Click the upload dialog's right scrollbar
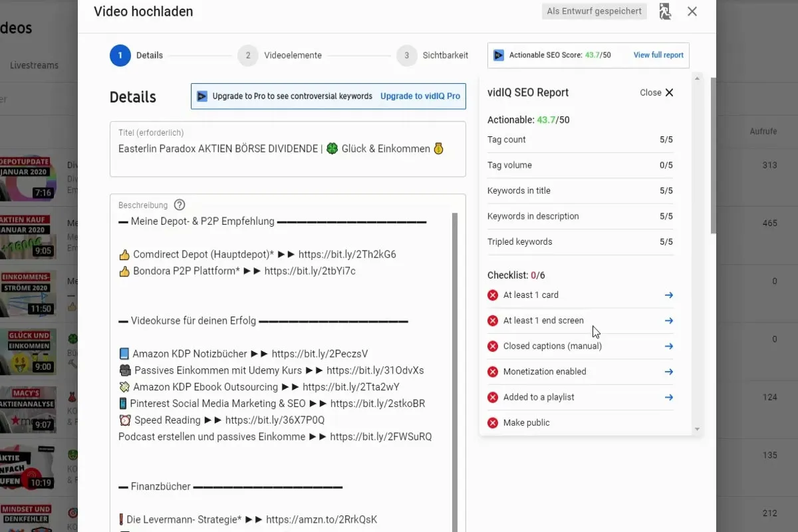This screenshot has height=532, width=798. 714,156
